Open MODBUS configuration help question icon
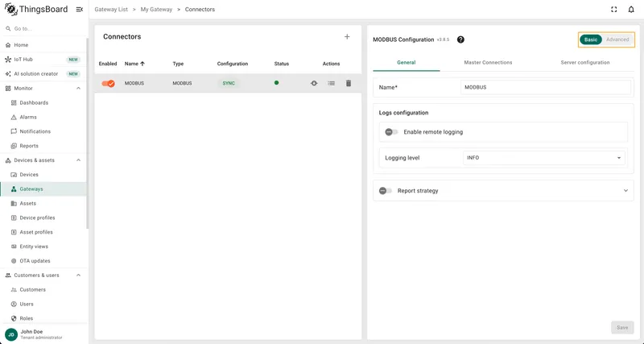 point(460,39)
